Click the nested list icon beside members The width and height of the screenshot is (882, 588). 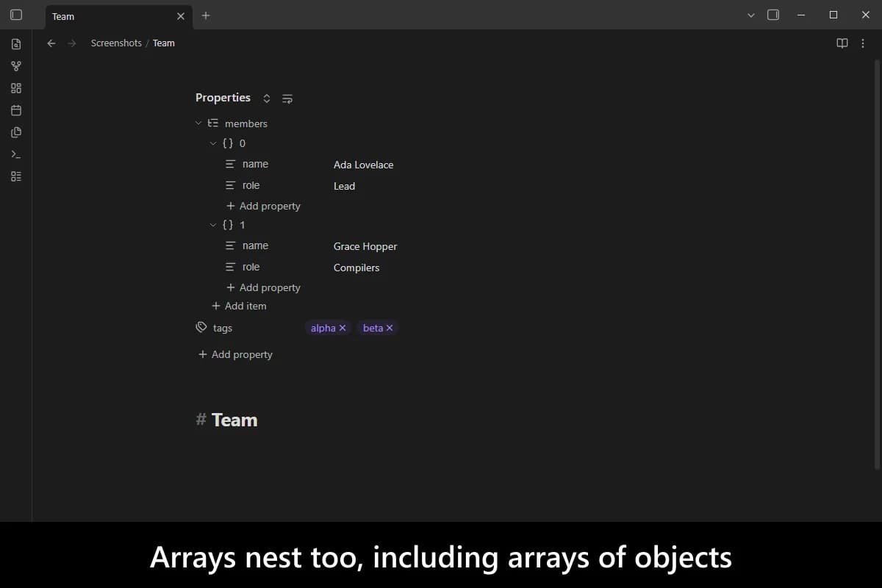tap(213, 123)
